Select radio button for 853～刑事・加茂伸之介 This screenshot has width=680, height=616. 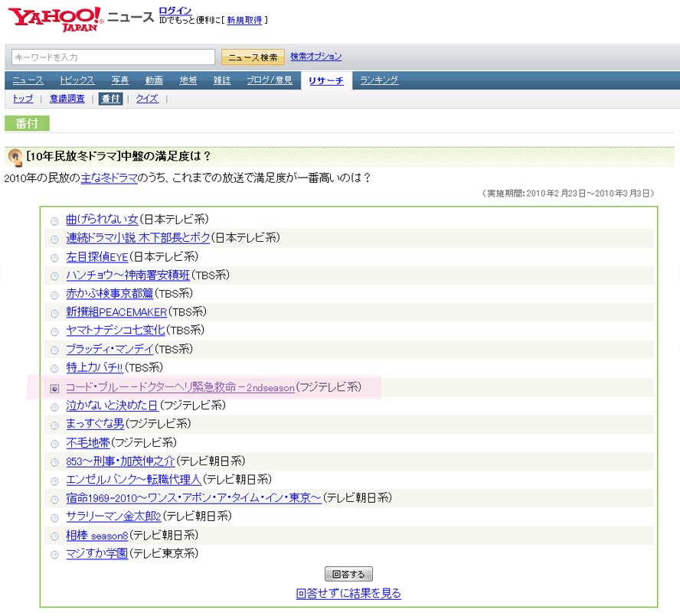[54, 462]
